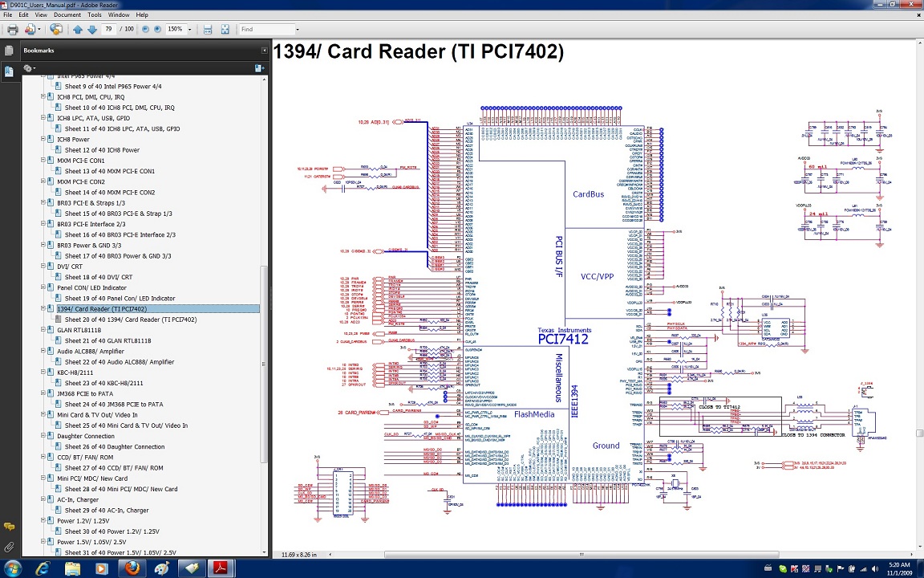924x578 pixels.
Task: Select bookmark Panel CON/ LED Indicator
Action: click(91, 288)
